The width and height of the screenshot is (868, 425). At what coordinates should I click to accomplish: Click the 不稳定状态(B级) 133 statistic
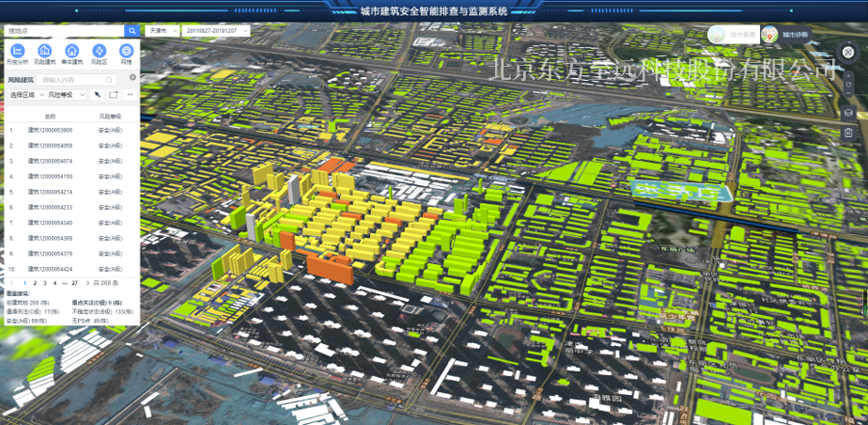coord(103,312)
